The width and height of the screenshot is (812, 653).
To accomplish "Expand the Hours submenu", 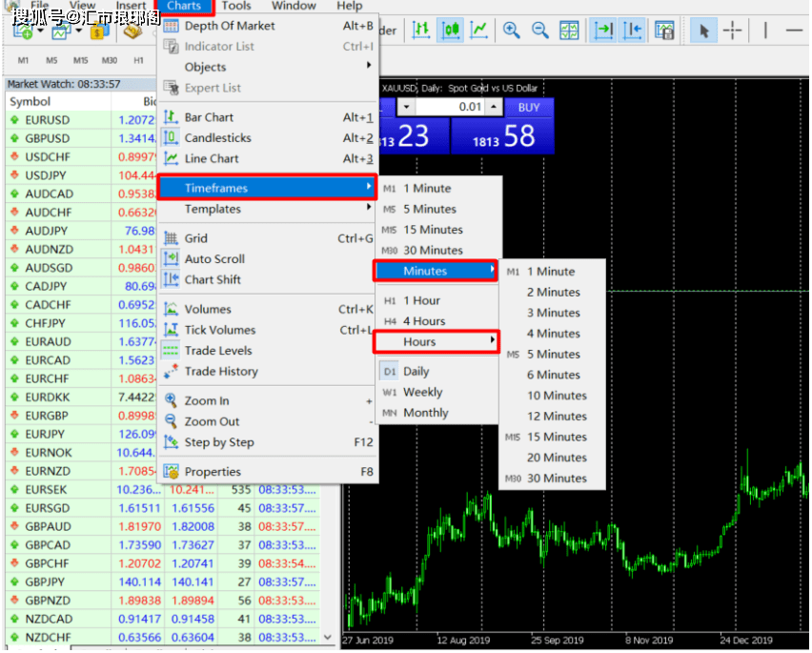I will click(436, 342).
